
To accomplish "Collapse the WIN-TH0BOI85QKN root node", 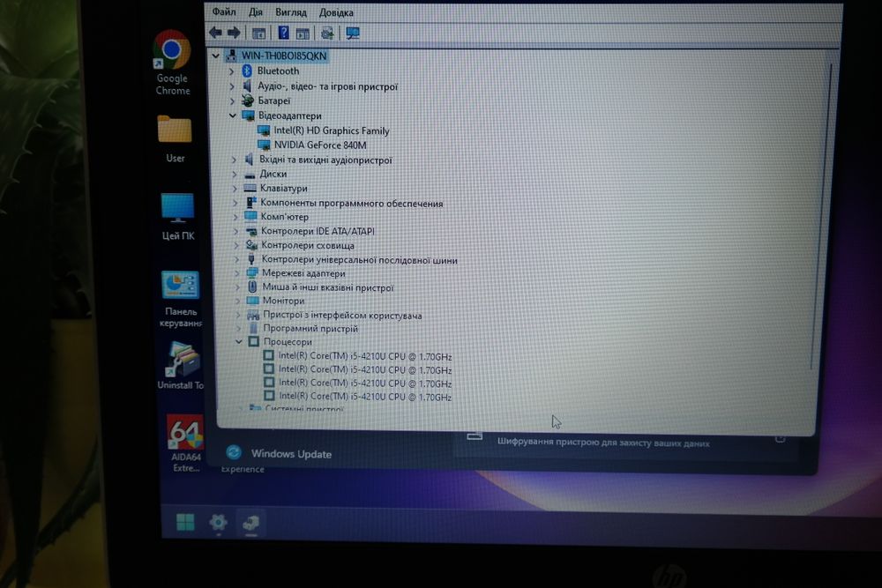I will pyautogui.click(x=215, y=56).
